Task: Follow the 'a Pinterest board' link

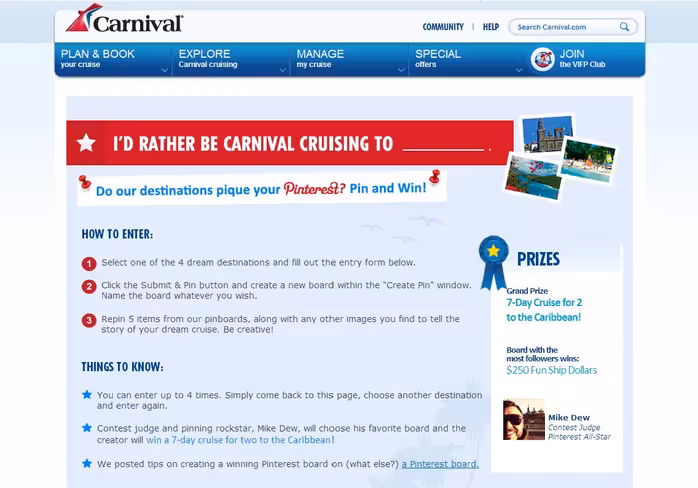Action: click(440, 464)
